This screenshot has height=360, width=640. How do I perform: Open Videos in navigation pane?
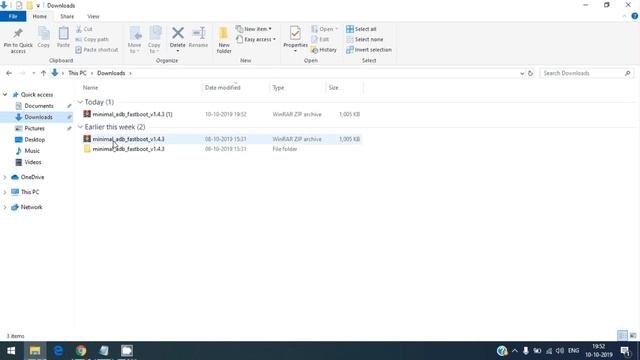33,162
